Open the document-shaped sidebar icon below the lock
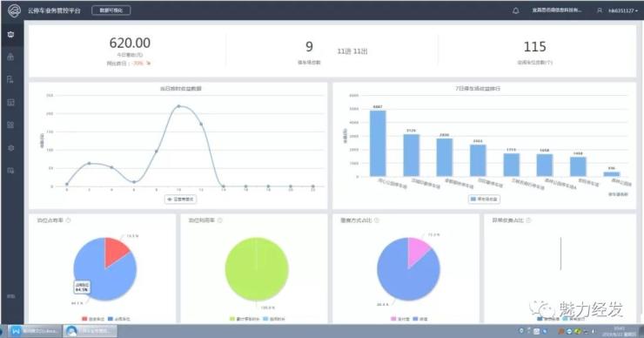The image size is (644, 338). (x=10, y=79)
